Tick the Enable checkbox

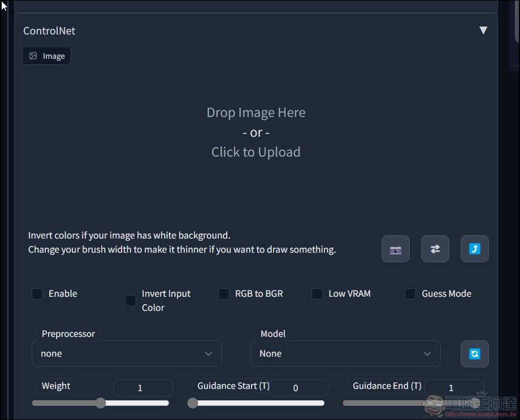(37, 293)
